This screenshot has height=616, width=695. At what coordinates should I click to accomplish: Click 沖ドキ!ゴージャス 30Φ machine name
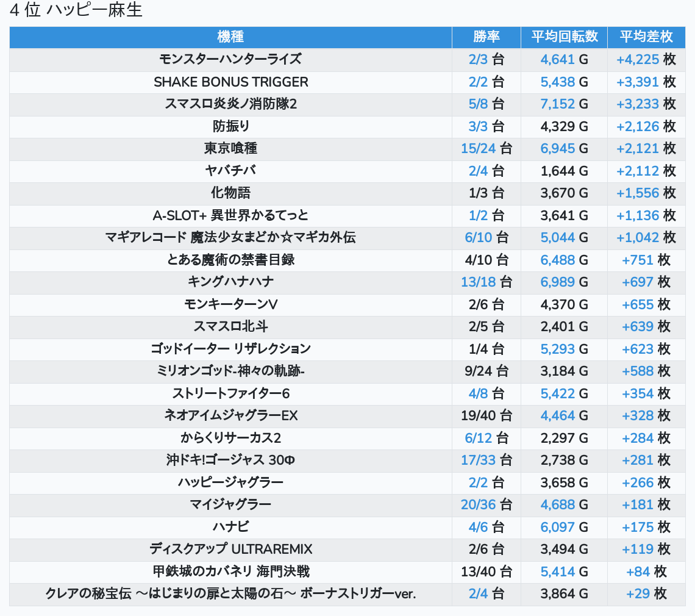[230, 460]
